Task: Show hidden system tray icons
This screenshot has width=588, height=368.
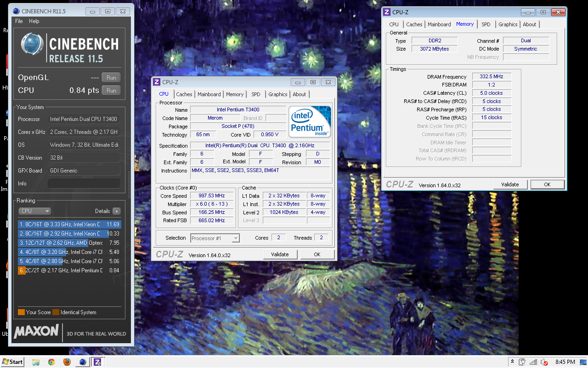Action: tap(512, 362)
